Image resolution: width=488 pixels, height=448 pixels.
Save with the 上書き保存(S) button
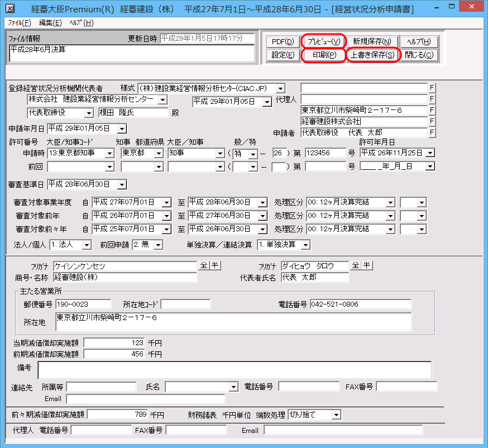[x=372, y=55]
